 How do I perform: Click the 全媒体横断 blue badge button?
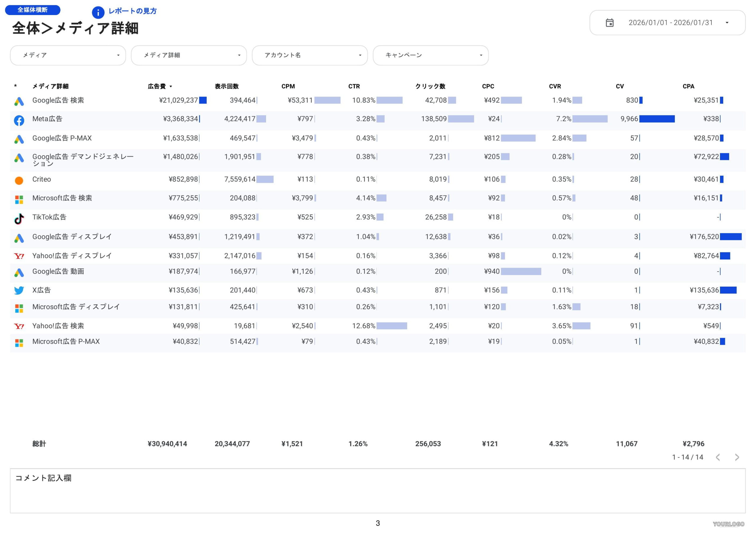pyautogui.click(x=32, y=10)
